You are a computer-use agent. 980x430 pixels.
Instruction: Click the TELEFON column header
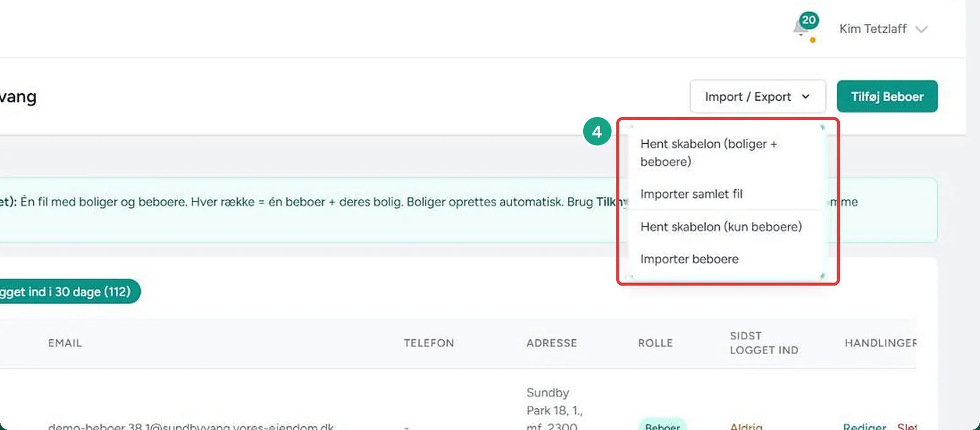pos(429,343)
